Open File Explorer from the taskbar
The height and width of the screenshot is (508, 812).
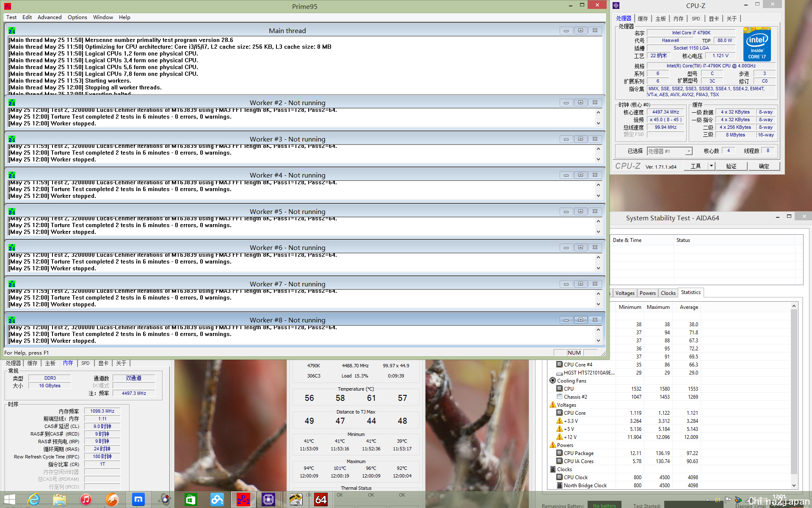point(60,500)
